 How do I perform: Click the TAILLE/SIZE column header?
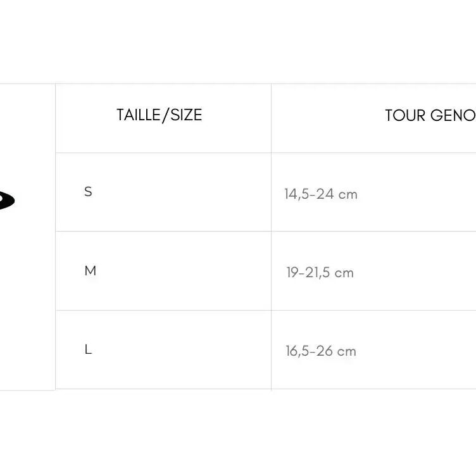point(159,115)
